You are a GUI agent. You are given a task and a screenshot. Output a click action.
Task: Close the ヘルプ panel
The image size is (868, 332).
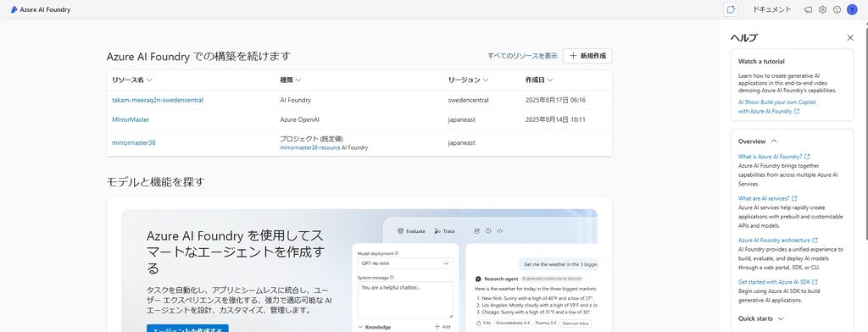[850, 37]
